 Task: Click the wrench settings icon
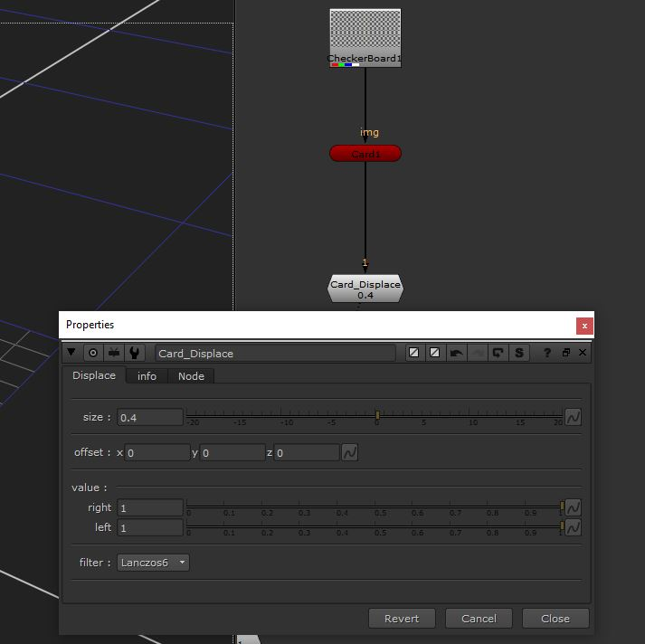pyautogui.click(x=135, y=353)
